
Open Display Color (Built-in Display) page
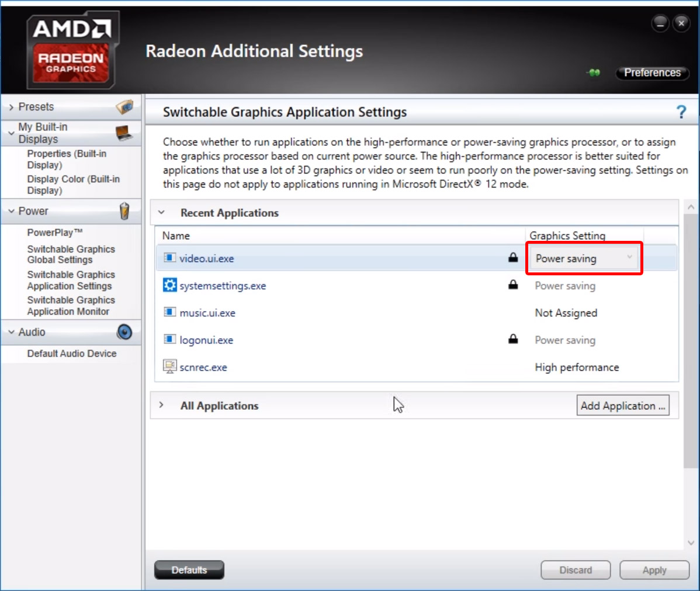[74, 185]
